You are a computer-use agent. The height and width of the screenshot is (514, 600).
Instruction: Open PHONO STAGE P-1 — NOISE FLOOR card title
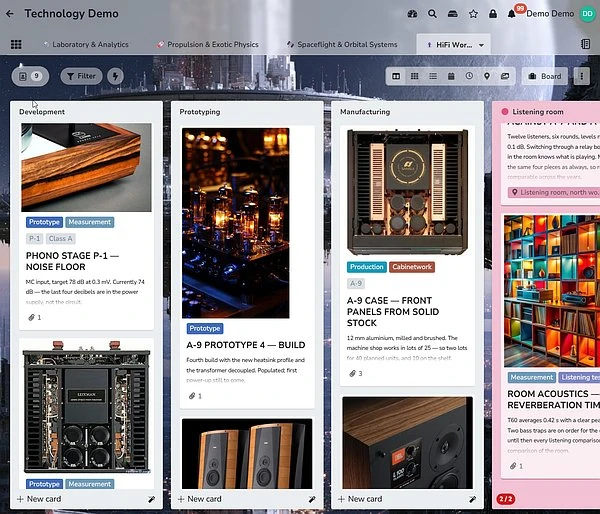72,261
